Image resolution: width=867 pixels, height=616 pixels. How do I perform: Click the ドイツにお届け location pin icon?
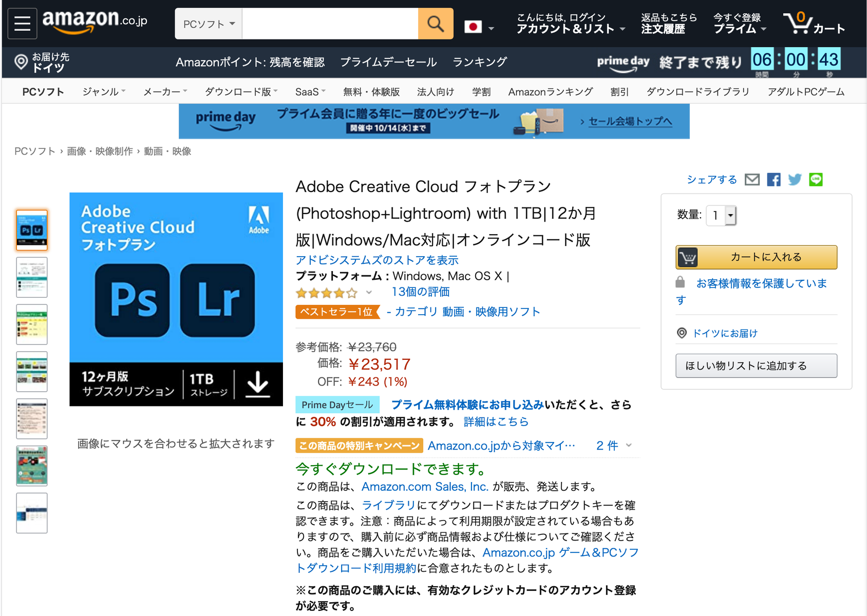(x=682, y=333)
